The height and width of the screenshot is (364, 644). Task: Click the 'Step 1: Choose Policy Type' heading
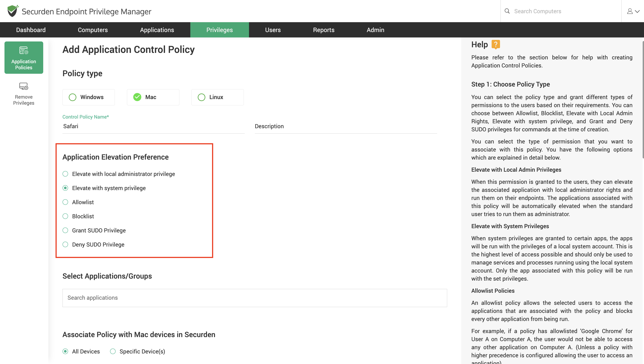point(511,84)
